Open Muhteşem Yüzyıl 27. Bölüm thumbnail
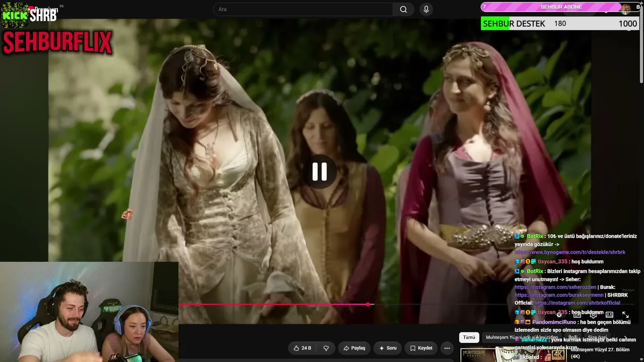The image size is (644, 362). pyautogui.click(x=513, y=354)
